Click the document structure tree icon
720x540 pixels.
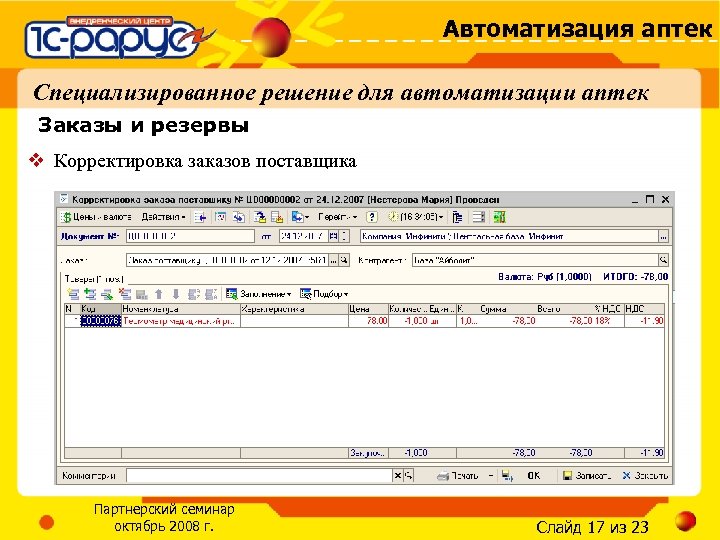[457, 217]
